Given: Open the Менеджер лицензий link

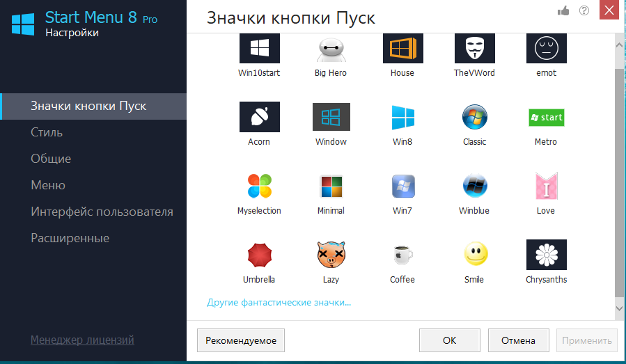Looking at the screenshot, I should coord(82,340).
